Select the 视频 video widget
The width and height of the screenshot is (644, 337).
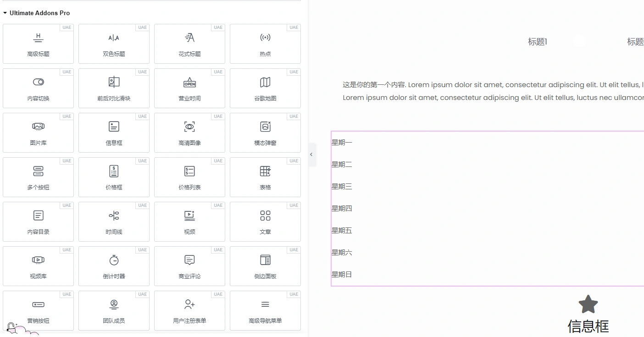[189, 221]
